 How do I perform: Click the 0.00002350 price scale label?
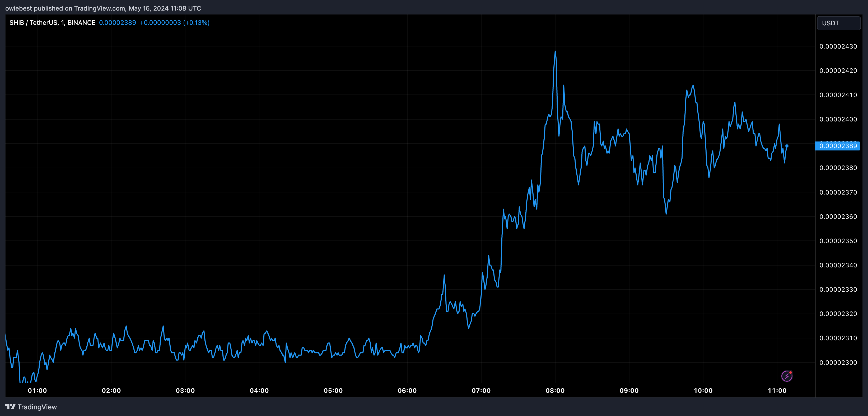click(838, 241)
